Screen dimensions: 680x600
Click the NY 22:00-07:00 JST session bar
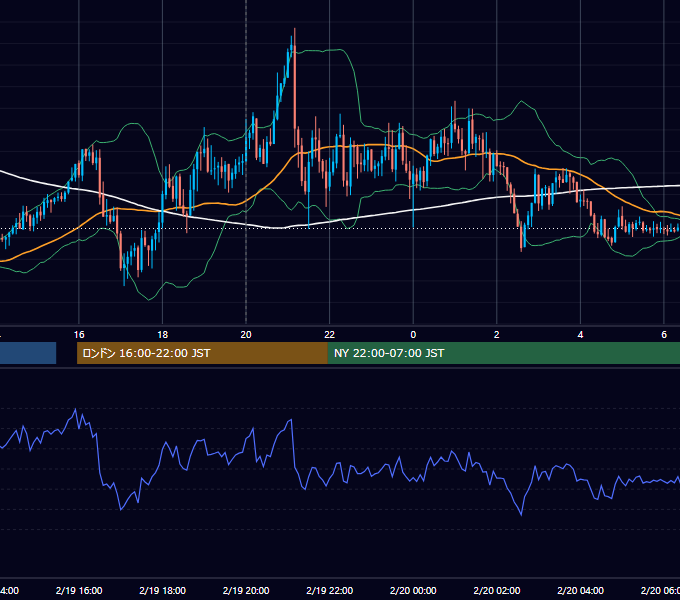[x=503, y=353]
